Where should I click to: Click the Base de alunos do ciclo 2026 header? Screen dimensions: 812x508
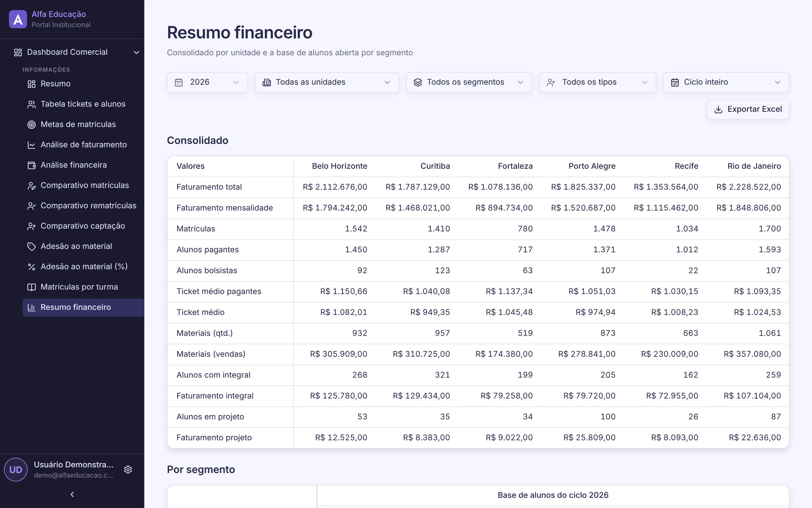[x=553, y=495]
